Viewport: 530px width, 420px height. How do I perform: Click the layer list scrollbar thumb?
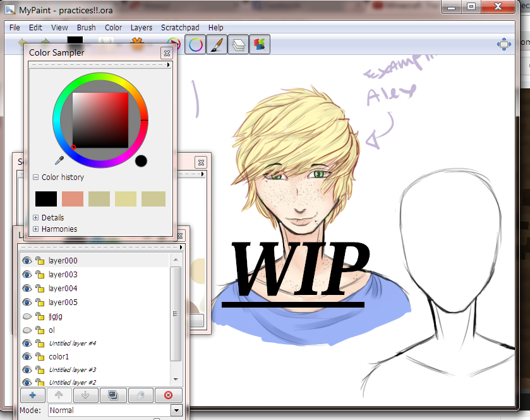(x=175, y=313)
